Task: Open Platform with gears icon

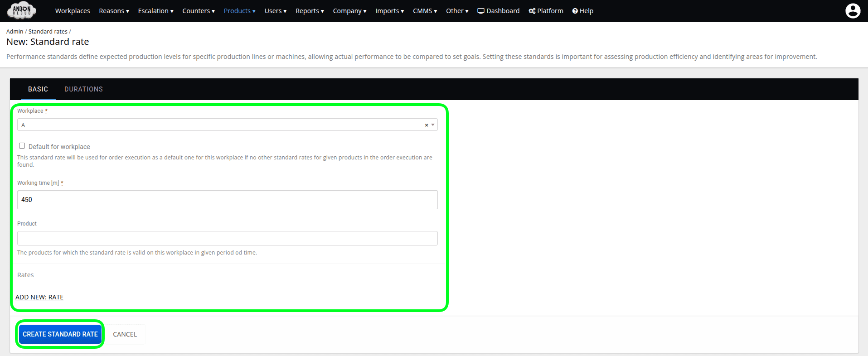Action: 546,11
